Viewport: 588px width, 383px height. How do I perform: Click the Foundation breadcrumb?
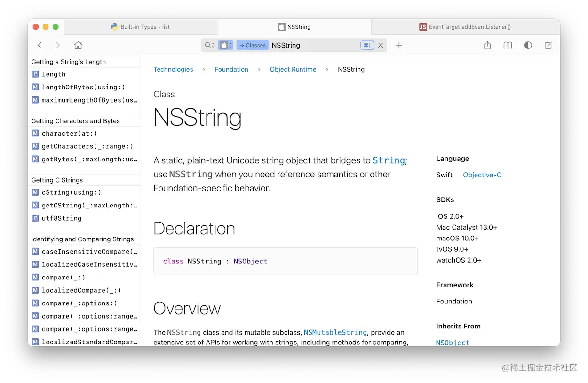tap(231, 69)
